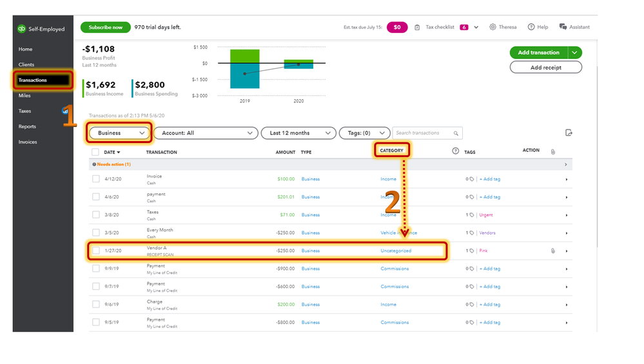Open Invoices from the sidebar menu

pos(28,142)
